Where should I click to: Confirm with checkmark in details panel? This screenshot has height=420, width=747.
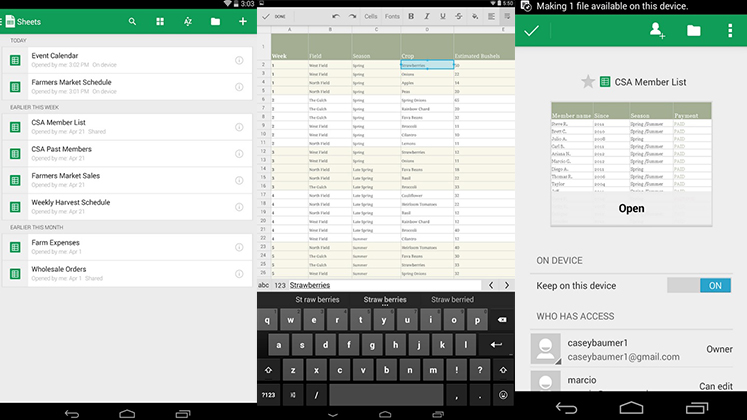pos(531,31)
